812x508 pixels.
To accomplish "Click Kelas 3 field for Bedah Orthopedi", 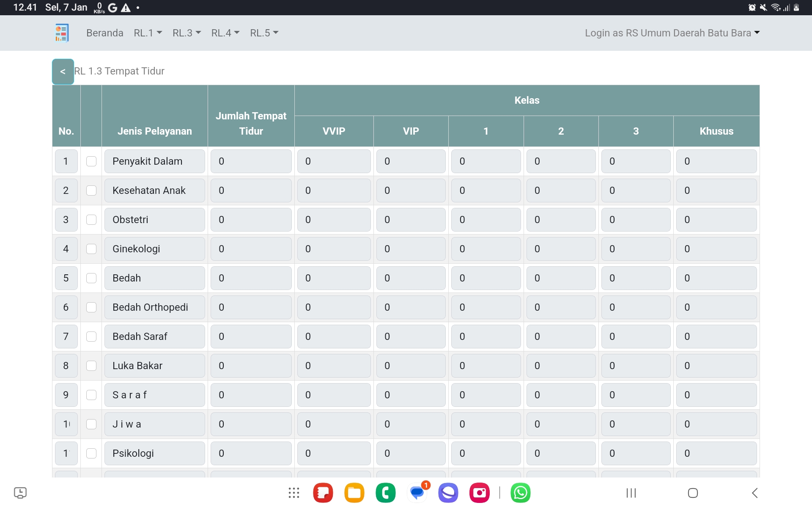I will click(636, 307).
